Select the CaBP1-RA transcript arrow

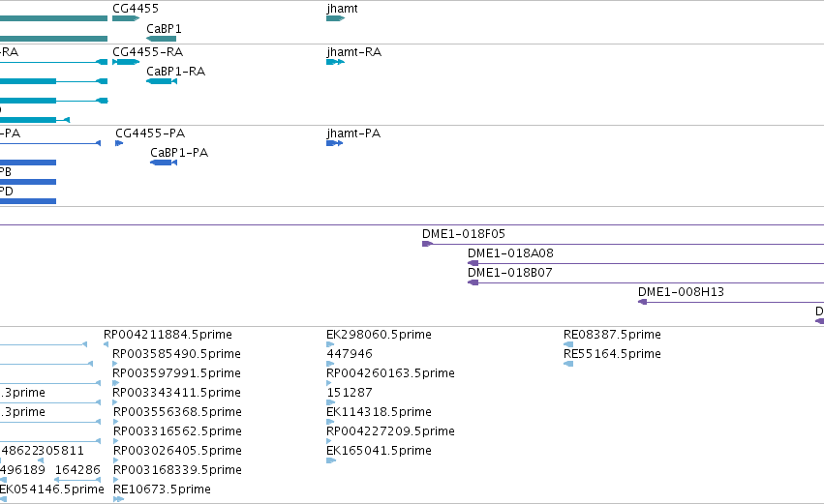(x=162, y=81)
